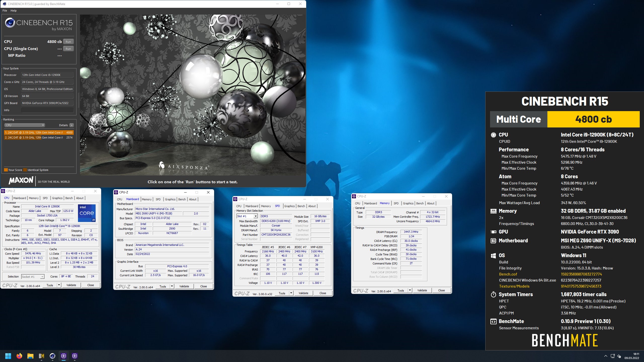Select the second CPU-Z taskbar icon
644x362 pixels.
pos(74,356)
